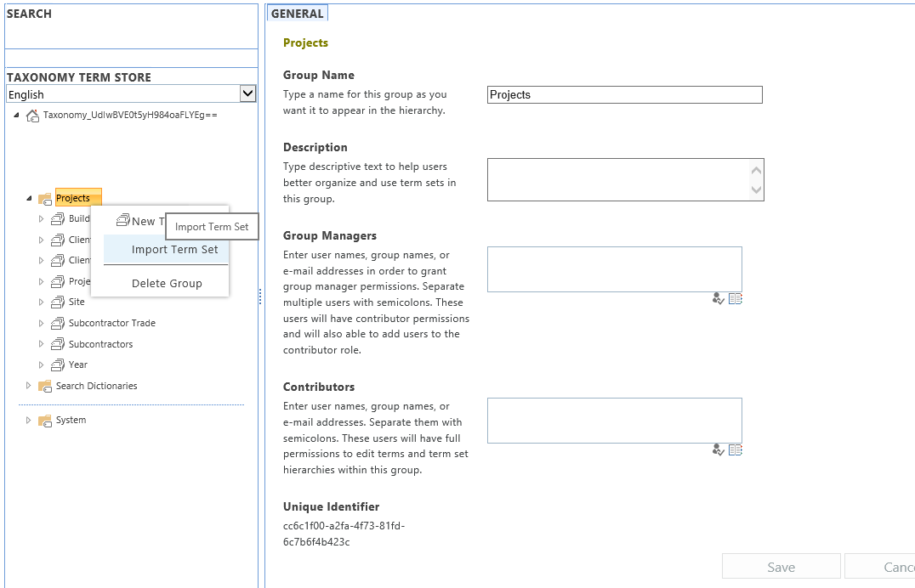Viewport: 915px width, 588px height.
Task: Click the Contributors people picker field
Action: [x=615, y=421]
